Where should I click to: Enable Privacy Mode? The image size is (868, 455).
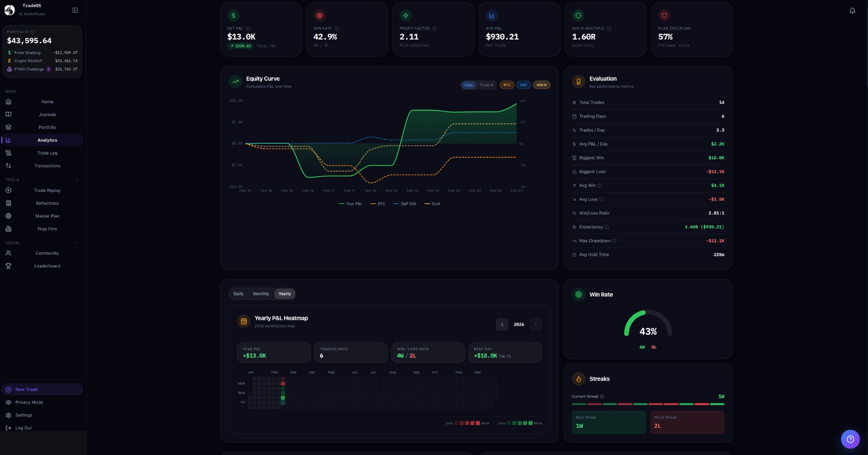pyautogui.click(x=29, y=402)
